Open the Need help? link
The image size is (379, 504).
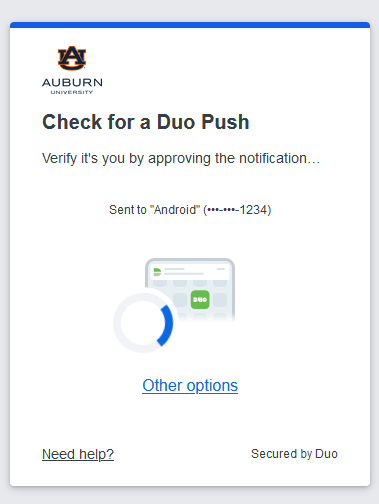78,454
